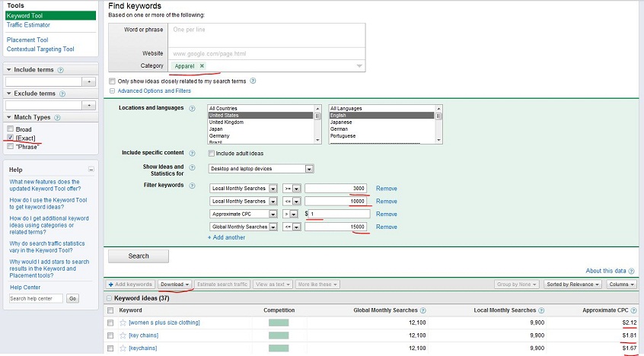Check Include adult ideas
This screenshot has height=356, width=644.
click(x=211, y=153)
